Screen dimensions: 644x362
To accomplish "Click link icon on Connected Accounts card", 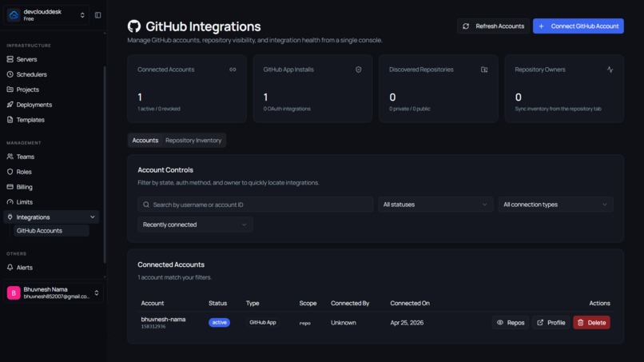I will tap(233, 70).
